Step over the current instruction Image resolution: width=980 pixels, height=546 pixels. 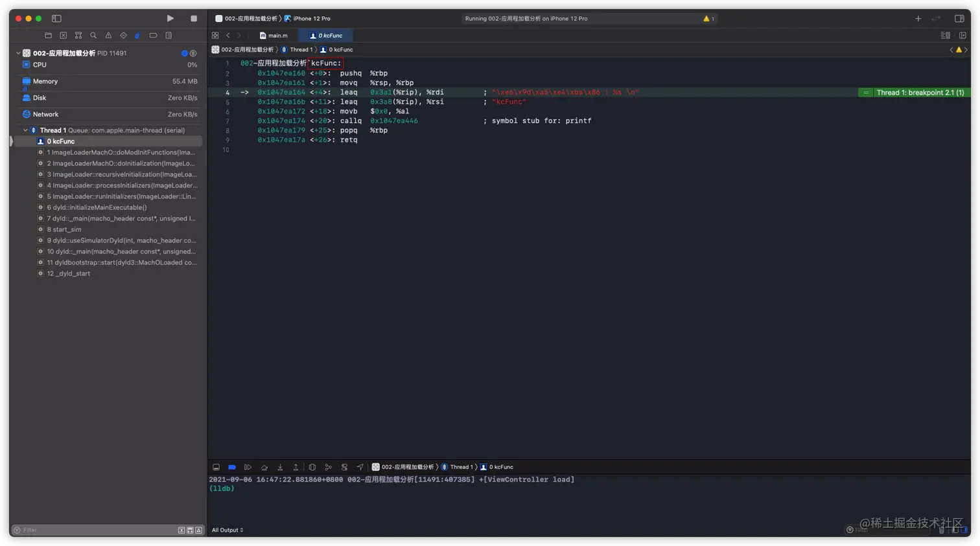click(264, 467)
